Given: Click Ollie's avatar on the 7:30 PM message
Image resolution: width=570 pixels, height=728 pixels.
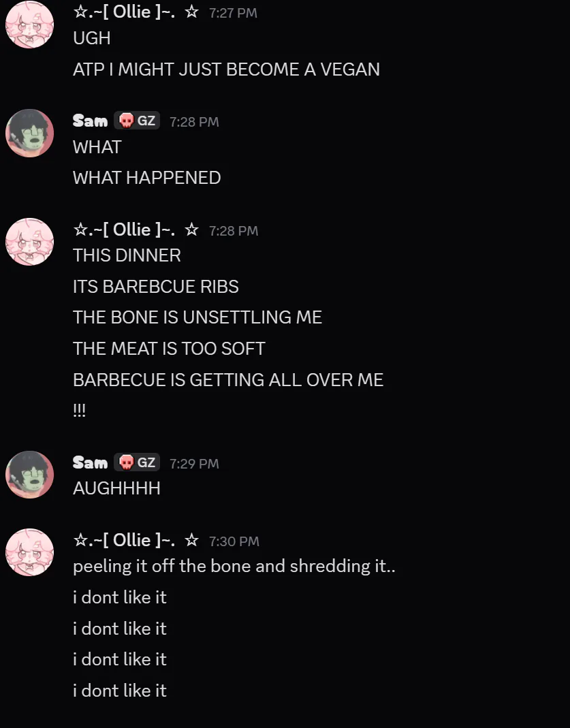Looking at the screenshot, I should (29, 552).
